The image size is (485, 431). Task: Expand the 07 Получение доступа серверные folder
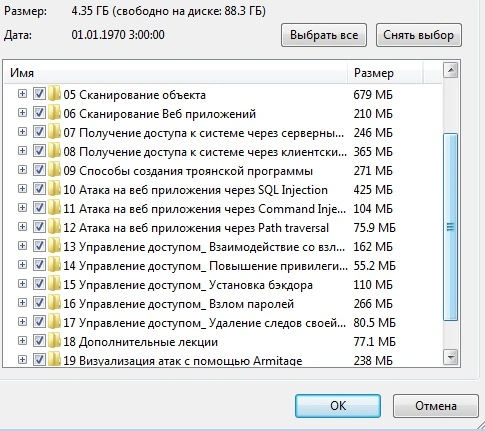tap(22, 132)
